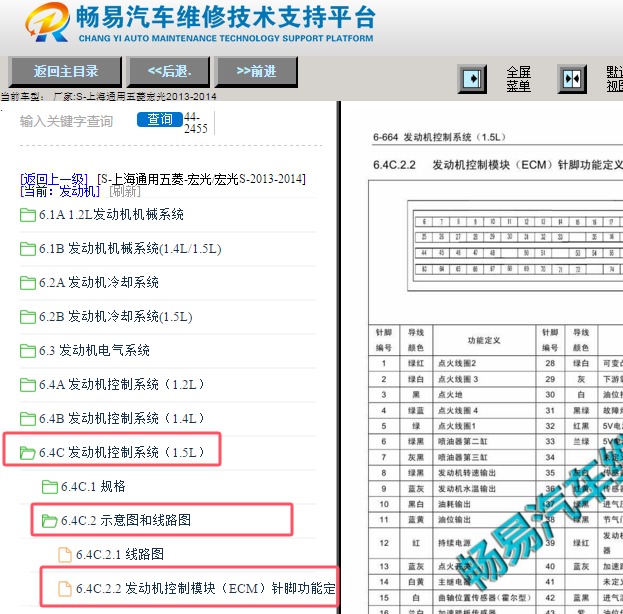623x614 pixels.
Task: Open folder 6.2A 发动机冷却系统
Action: [x=99, y=283]
